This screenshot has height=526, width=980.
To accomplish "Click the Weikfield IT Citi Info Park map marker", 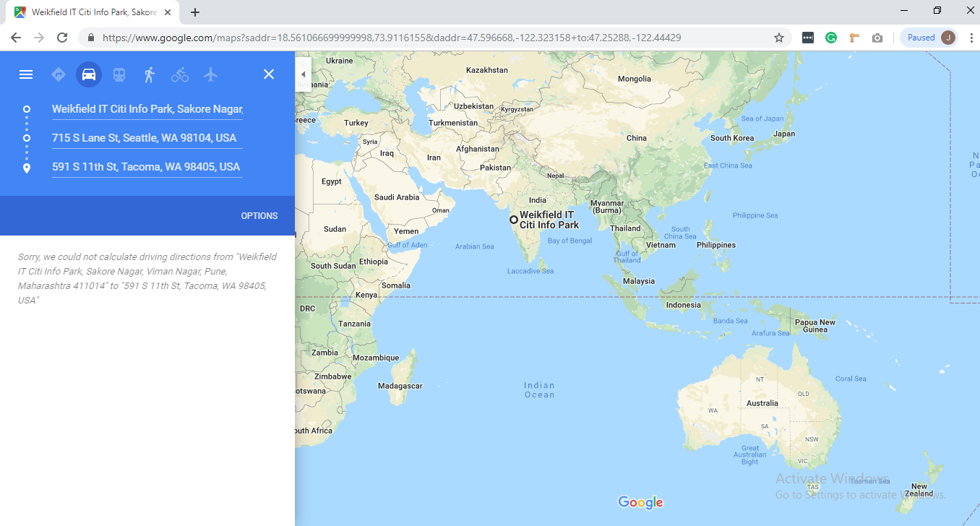I will coord(514,220).
